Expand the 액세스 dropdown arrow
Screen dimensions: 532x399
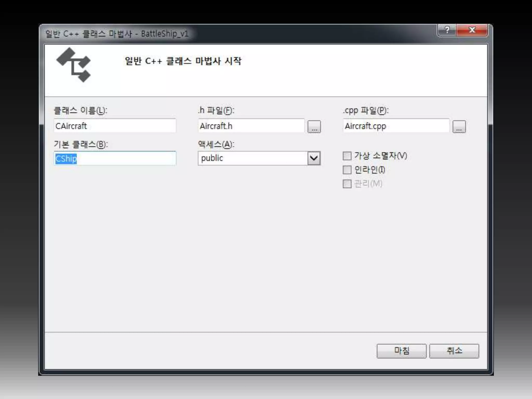tap(314, 158)
